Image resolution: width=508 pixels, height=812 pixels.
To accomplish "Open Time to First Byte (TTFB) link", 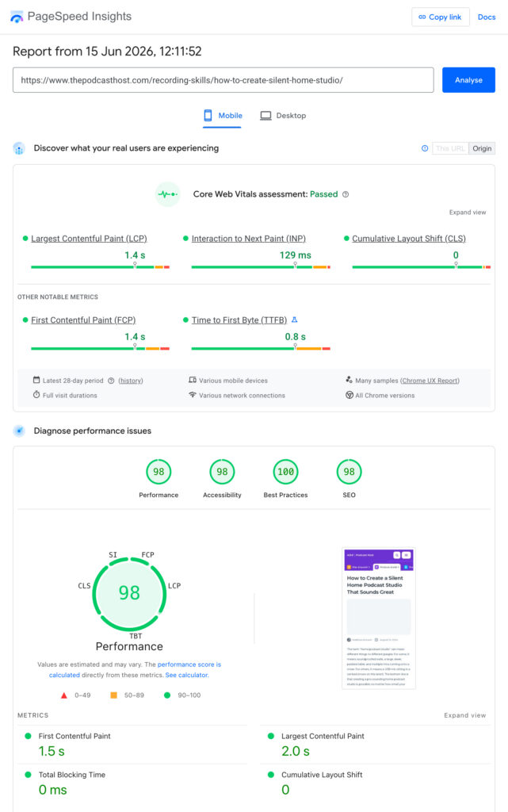I will [239, 320].
